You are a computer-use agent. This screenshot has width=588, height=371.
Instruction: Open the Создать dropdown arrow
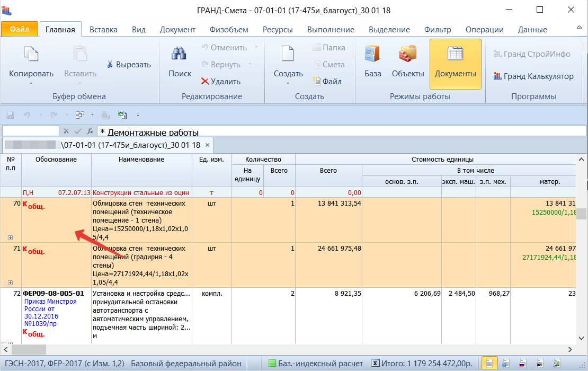point(288,83)
